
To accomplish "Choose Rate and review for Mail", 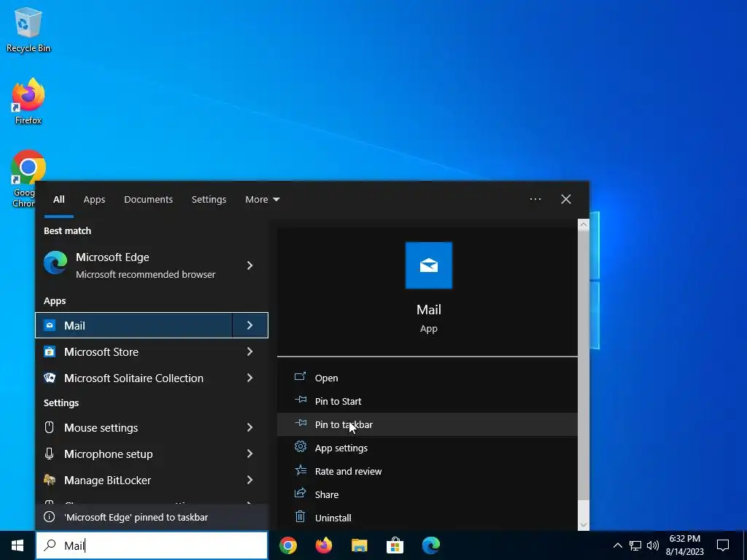I will tap(427, 471).
